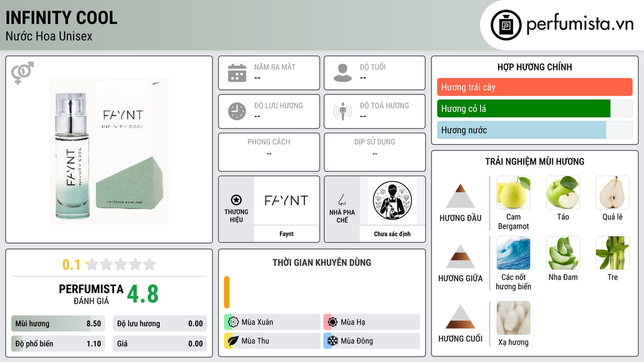This screenshot has width=644, height=362.
Task: Click the HỢP HƯƠNG CHÍNH heading
Action: 535,67
